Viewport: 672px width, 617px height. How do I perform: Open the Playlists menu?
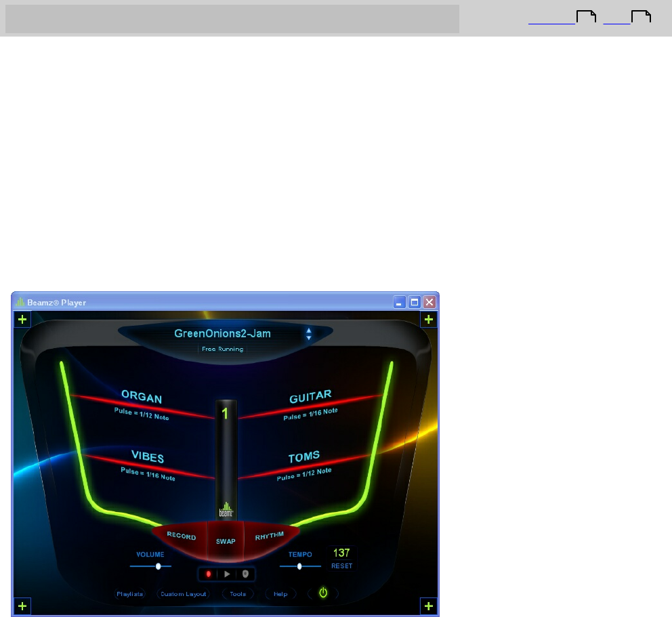pyautogui.click(x=130, y=594)
